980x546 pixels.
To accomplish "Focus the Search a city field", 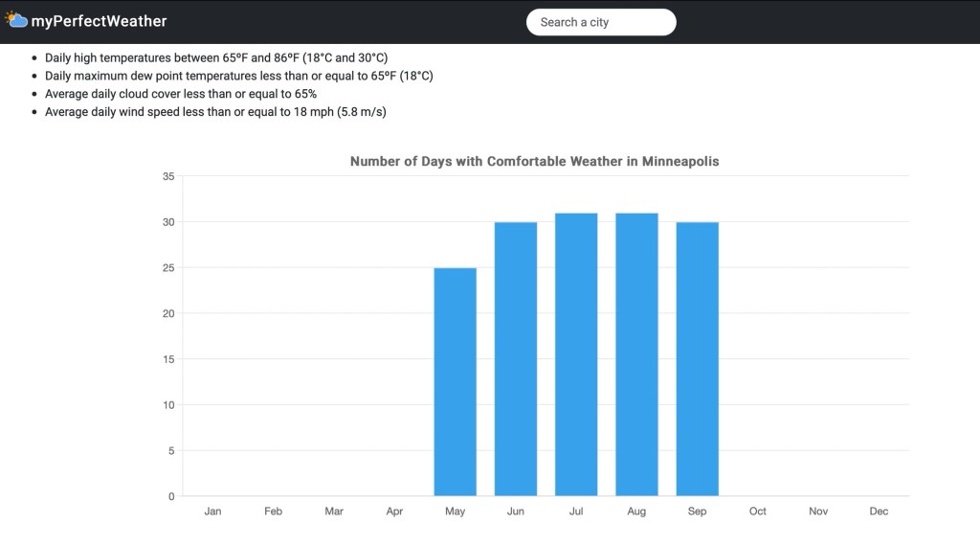I will coord(601,22).
